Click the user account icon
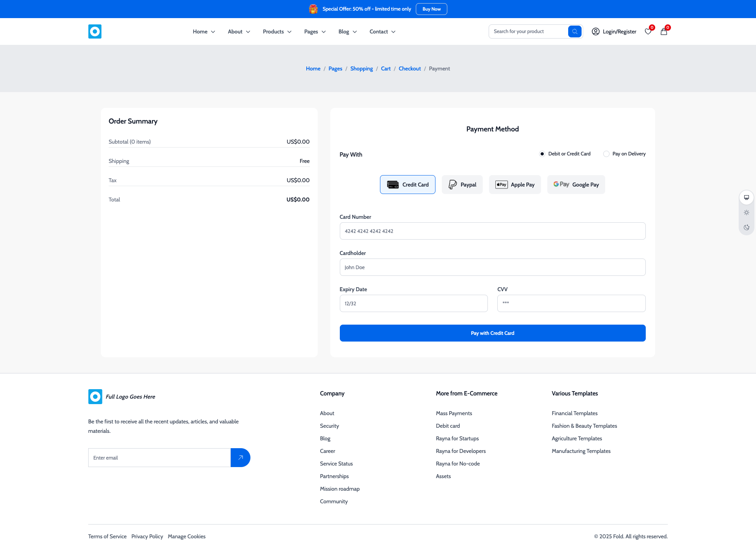Viewport: 756px width, 556px height. click(595, 31)
